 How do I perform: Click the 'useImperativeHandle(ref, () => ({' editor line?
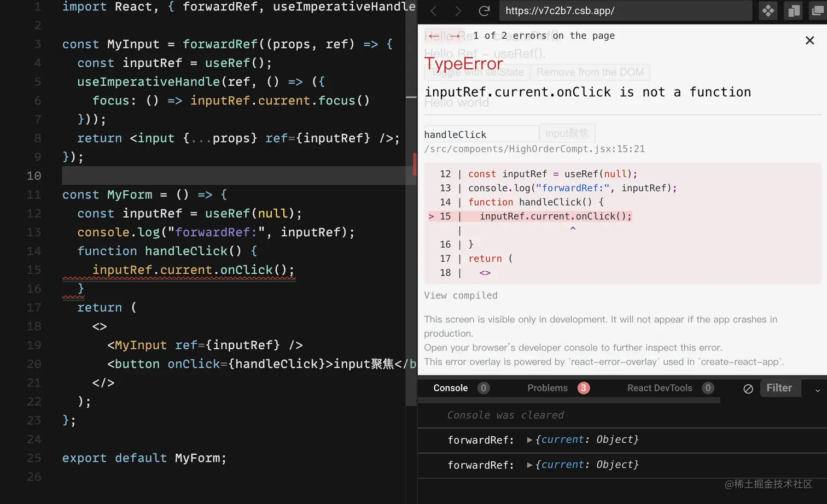click(x=201, y=82)
